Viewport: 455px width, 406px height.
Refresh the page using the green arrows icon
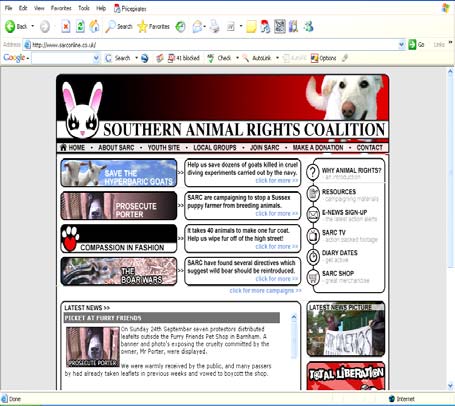pos(80,27)
